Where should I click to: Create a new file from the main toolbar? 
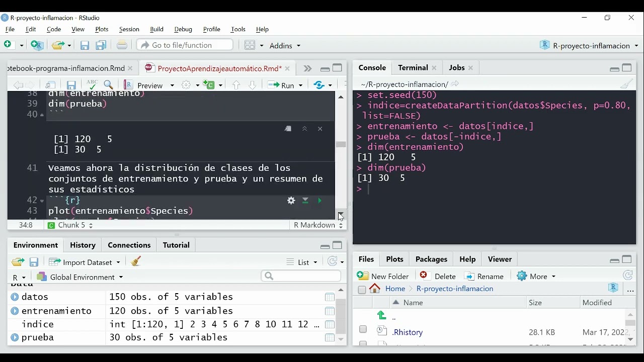pyautogui.click(x=8, y=45)
